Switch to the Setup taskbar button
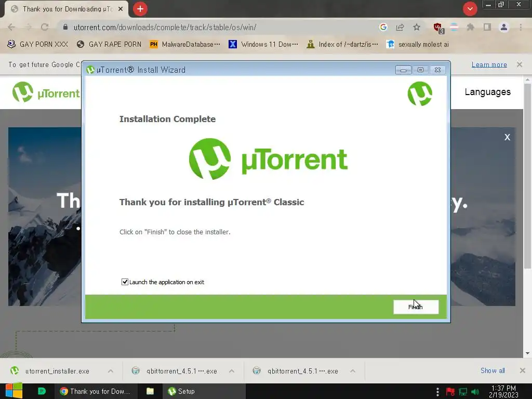532x399 pixels. (x=204, y=391)
